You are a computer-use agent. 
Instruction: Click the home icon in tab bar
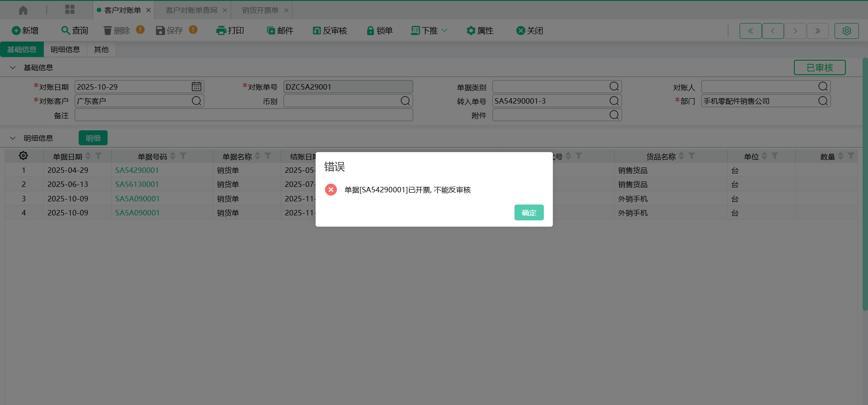pyautogui.click(x=23, y=10)
